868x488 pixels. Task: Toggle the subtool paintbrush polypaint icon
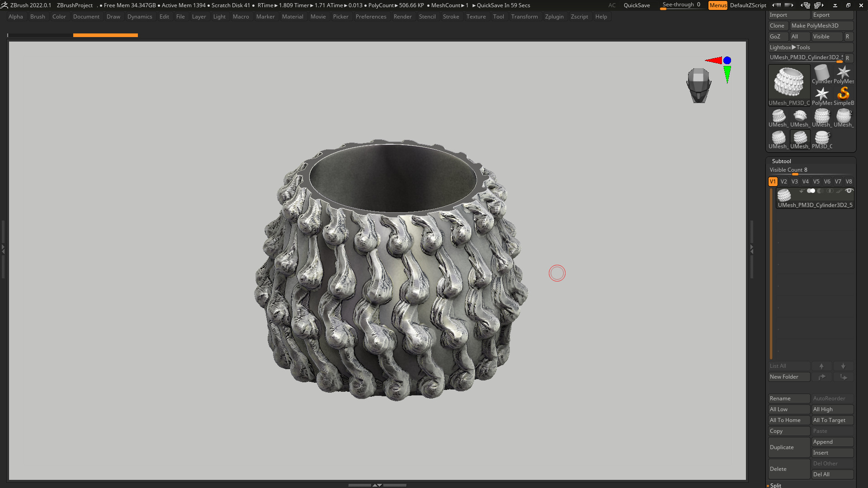(839, 191)
